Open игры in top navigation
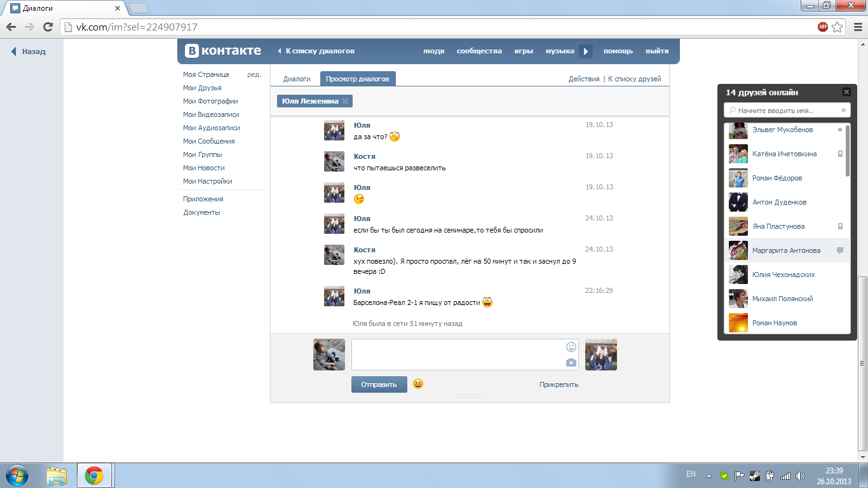Viewport: 868px width, 488px height. tap(524, 51)
